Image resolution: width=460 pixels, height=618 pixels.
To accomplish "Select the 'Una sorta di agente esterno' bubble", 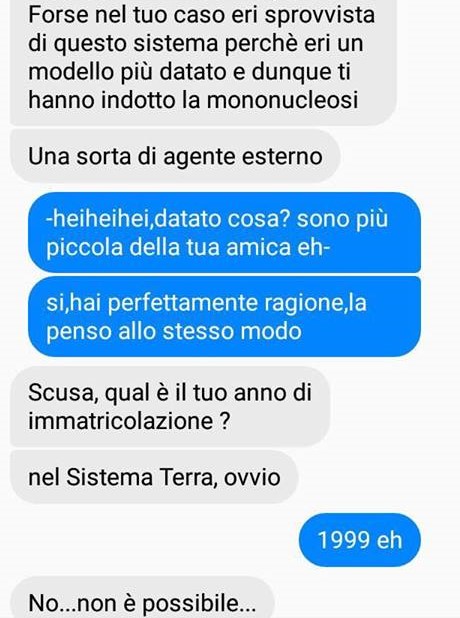I will (x=175, y=156).
